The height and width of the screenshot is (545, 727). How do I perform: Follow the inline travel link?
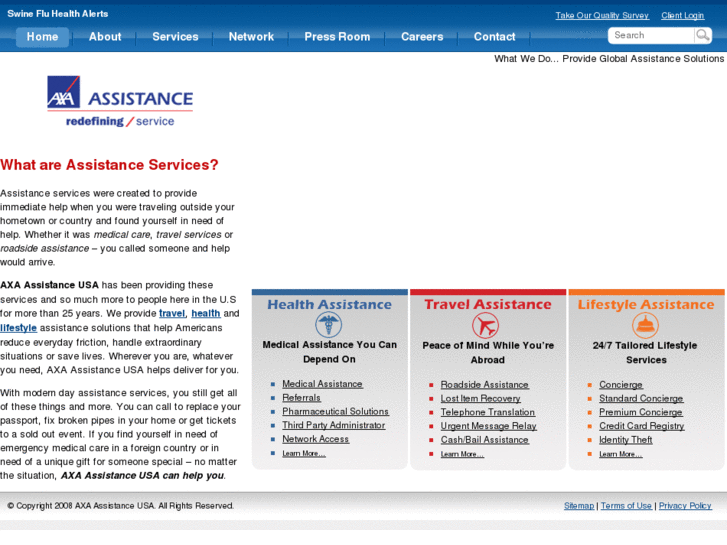click(x=172, y=314)
